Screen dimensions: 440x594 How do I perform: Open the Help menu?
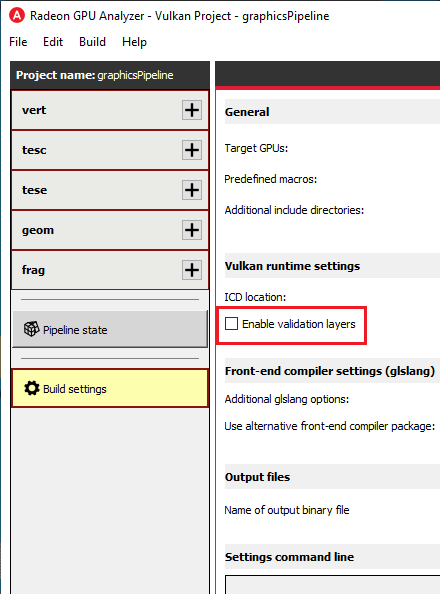134,42
